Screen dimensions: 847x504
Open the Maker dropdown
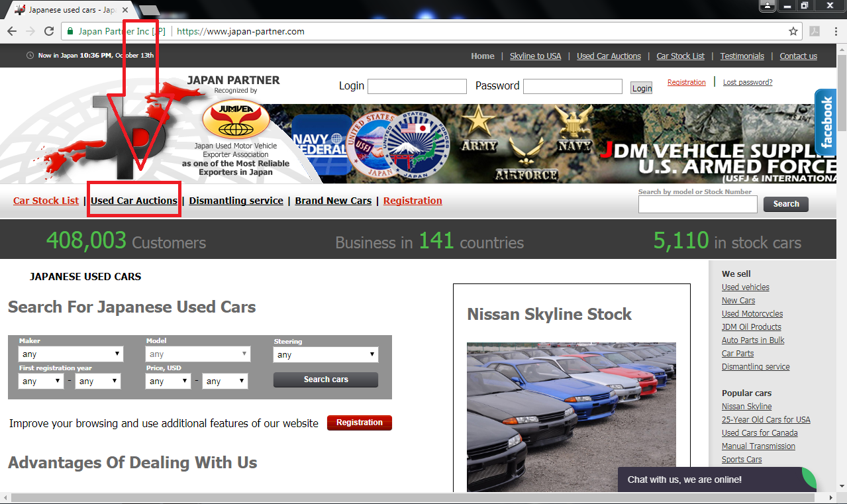click(70, 354)
